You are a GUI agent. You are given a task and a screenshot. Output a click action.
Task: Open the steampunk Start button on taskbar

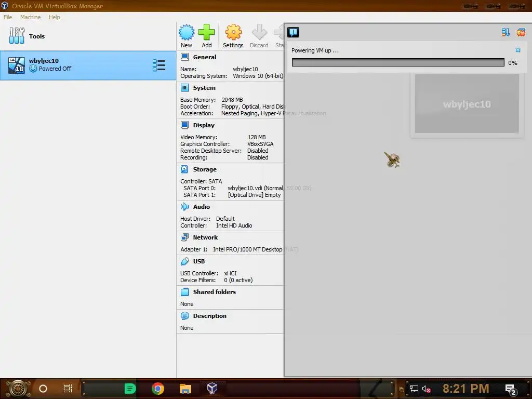click(18, 389)
